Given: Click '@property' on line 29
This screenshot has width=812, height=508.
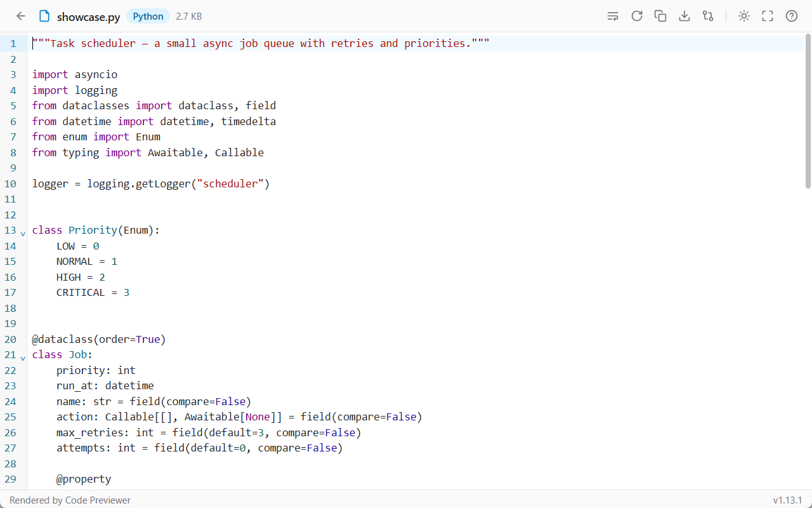Looking at the screenshot, I should tap(84, 479).
